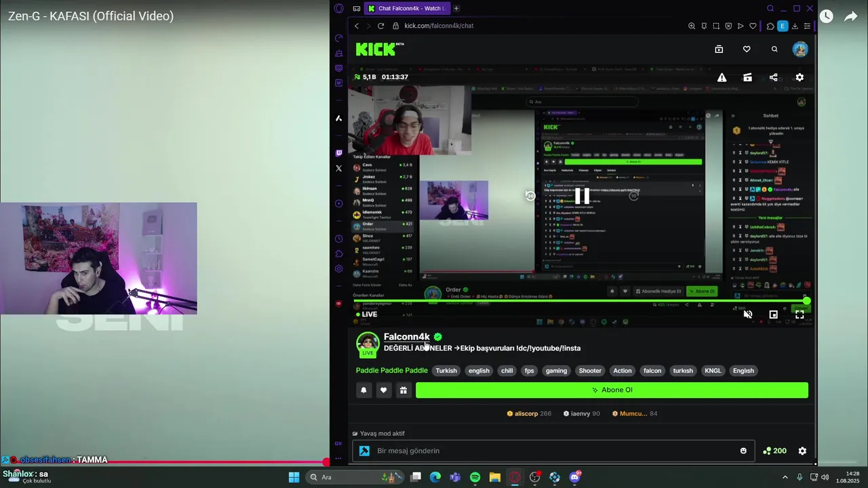Search open tabs magnifier in title bar
868x488 pixels.
[770, 8]
